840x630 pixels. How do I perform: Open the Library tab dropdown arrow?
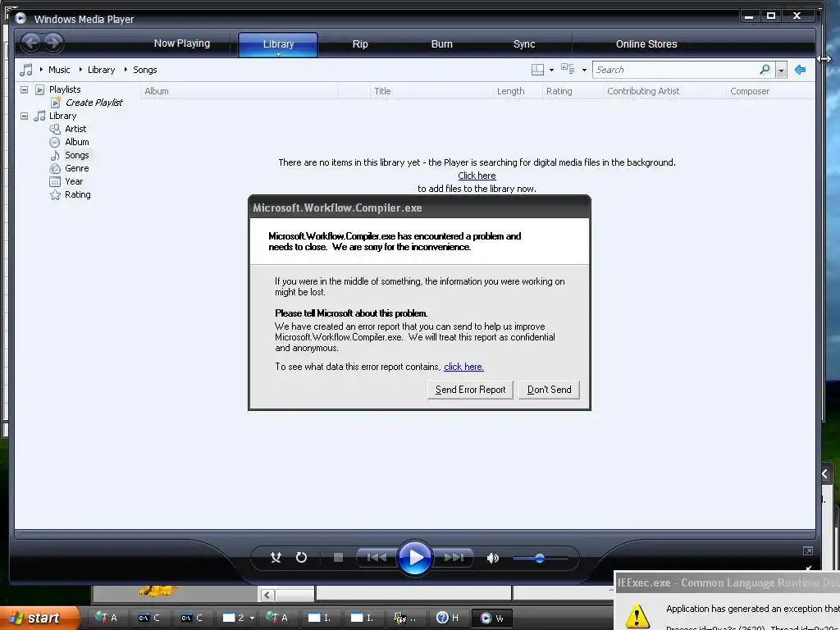(x=278, y=54)
